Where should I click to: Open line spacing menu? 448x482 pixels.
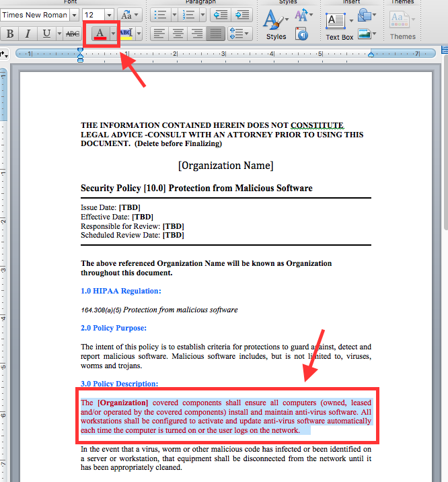pyautogui.click(x=240, y=34)
